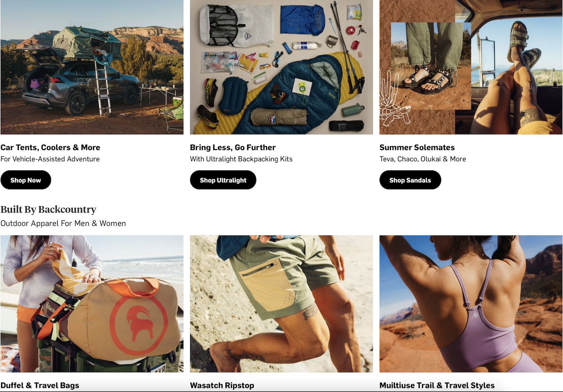563x392 pixels.
Task: Click the With Ultralight Backpacking Kits subtitle
Action: coord(241,159)
